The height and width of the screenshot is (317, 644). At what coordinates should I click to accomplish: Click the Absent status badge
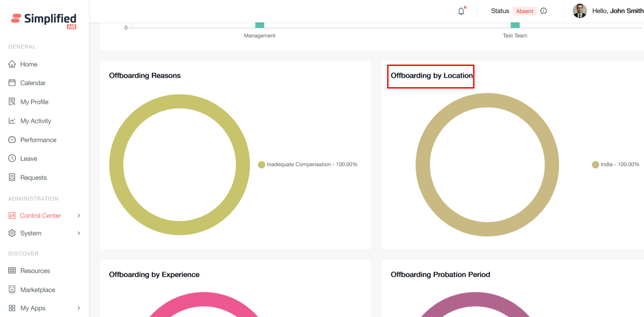pos(524,11)
